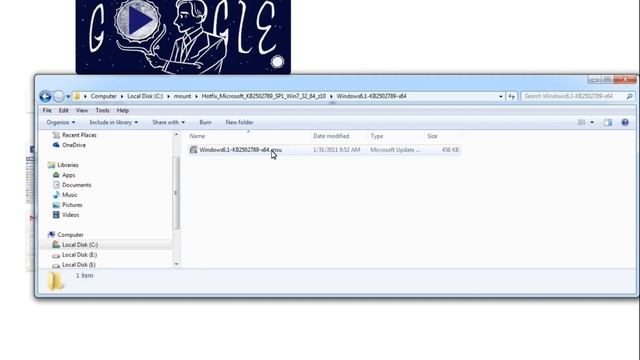Open the Tools menu
This screenshot has width=640, height=360.
coord(102,110)
